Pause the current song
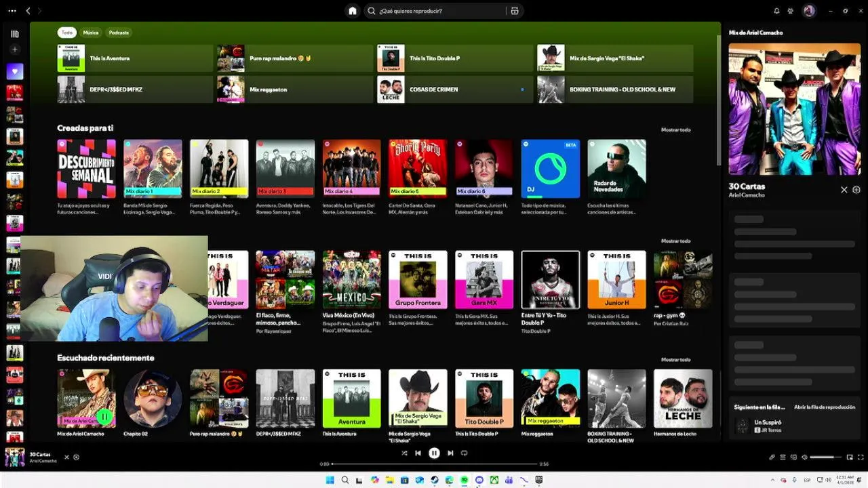This screenshot has width=868, height=488. coord(434,453)
